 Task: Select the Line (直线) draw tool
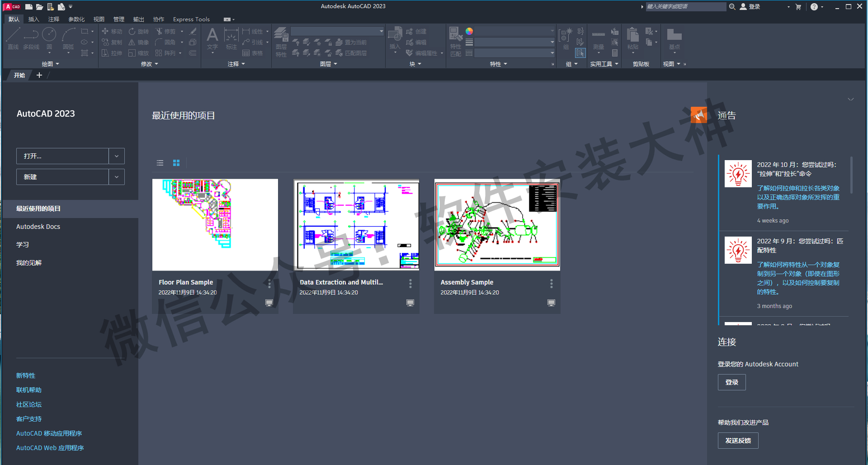[13, 38]
